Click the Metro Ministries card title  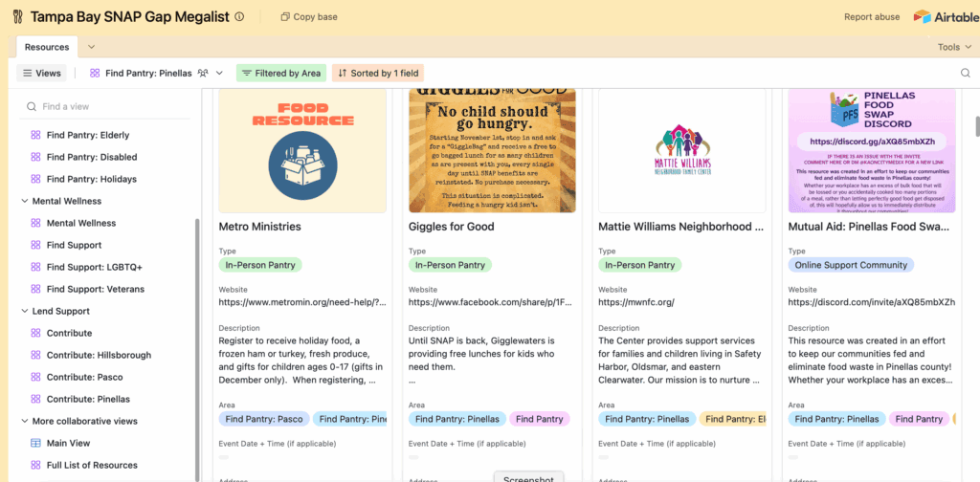pyautogui.click(x=260, y=227)
